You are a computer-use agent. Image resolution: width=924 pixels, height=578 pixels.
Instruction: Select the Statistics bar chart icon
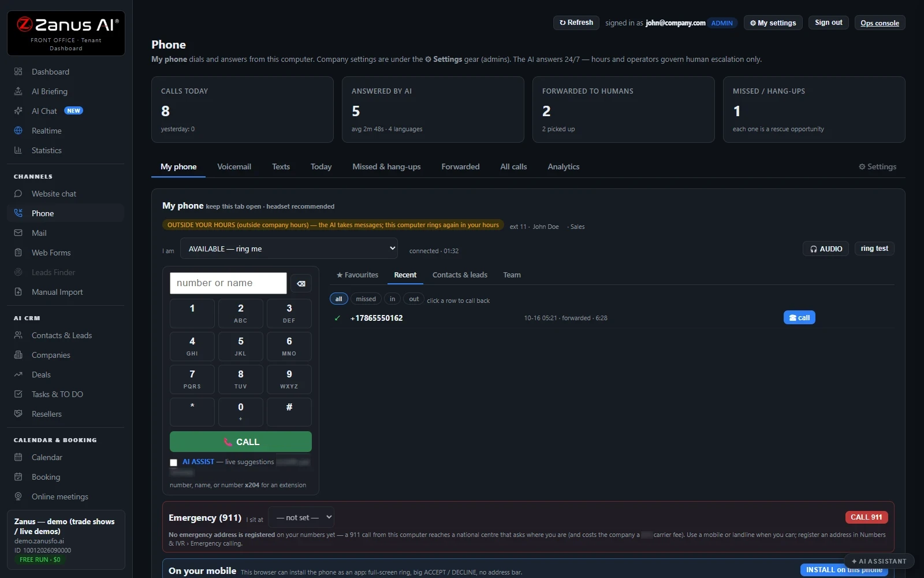pyautogui.click(x=18, y=150)
